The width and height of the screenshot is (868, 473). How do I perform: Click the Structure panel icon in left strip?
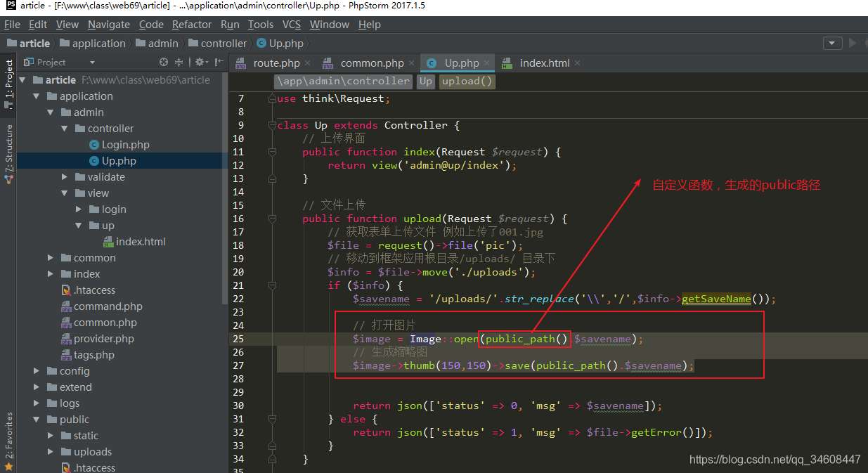point(8,179)
